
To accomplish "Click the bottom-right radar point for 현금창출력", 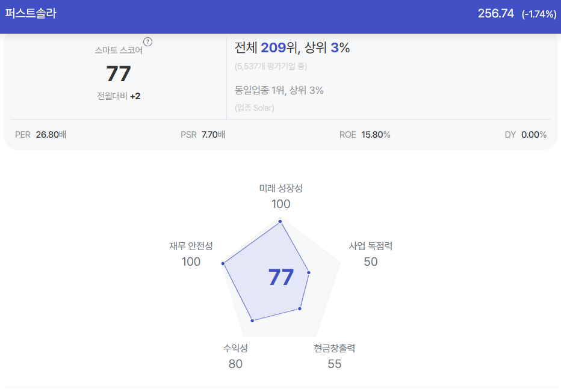I will click(299, 308).
